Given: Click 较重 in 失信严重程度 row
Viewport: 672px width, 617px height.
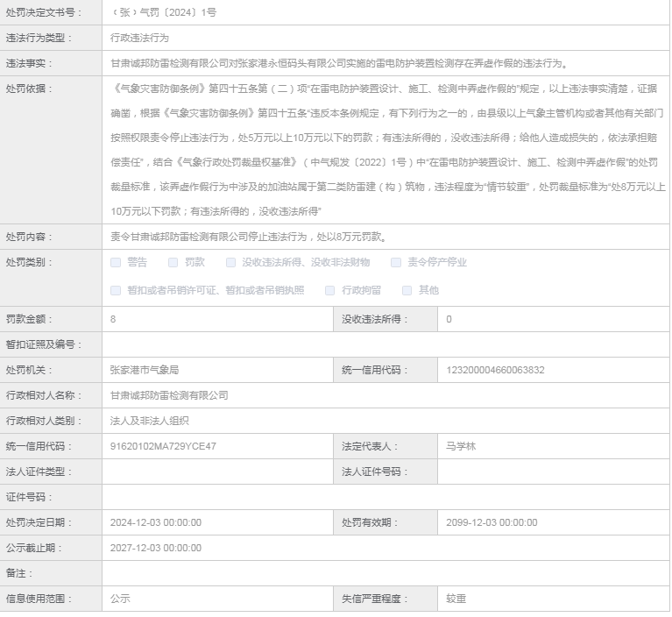Looking at the screenshot, I should click(x=456, y=599).
